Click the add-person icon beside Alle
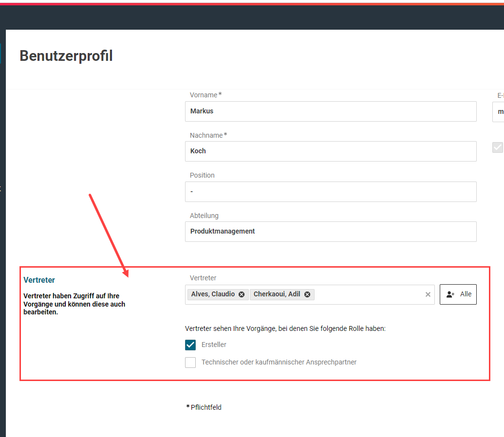The width and height of the screenshot is (504, 437). tap(450, 294)
